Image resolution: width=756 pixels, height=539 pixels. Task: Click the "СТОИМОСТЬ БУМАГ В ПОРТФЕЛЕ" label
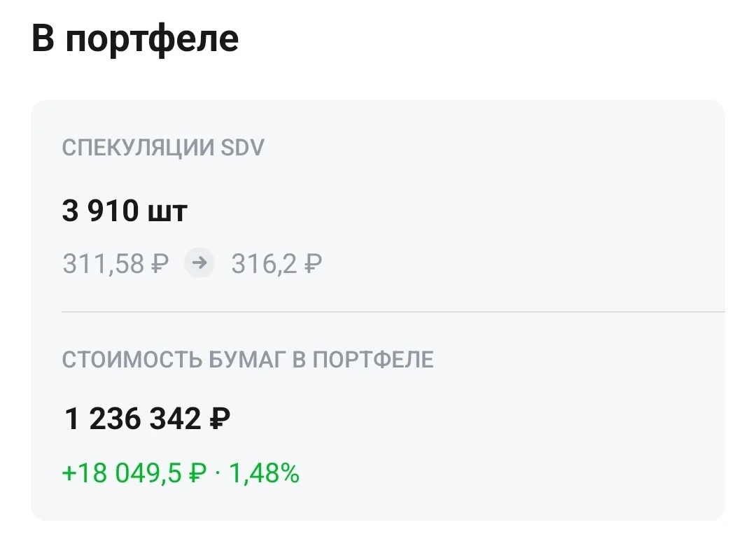coord(248,360)
